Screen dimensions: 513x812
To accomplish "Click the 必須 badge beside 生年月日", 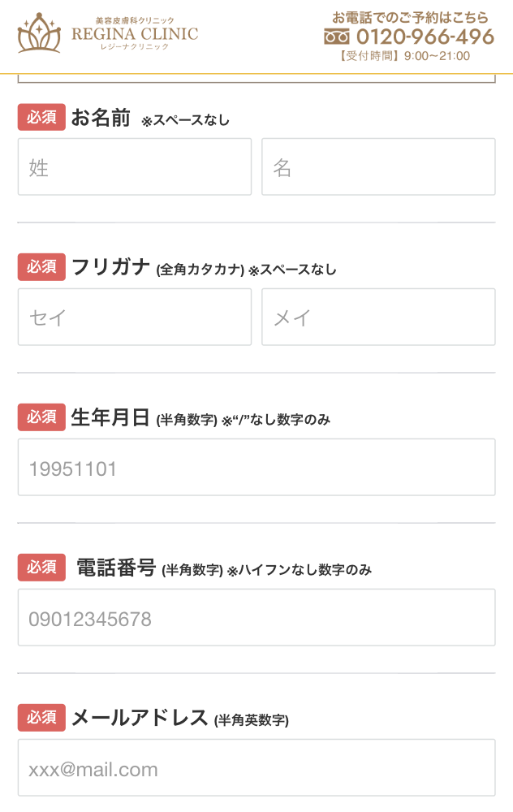I will (41, 417).
